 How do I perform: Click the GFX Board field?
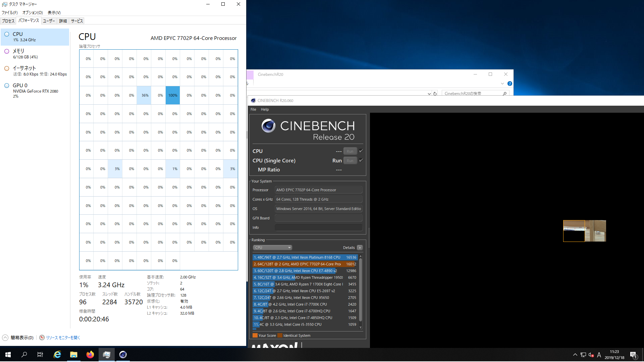(x=319, y=218)
